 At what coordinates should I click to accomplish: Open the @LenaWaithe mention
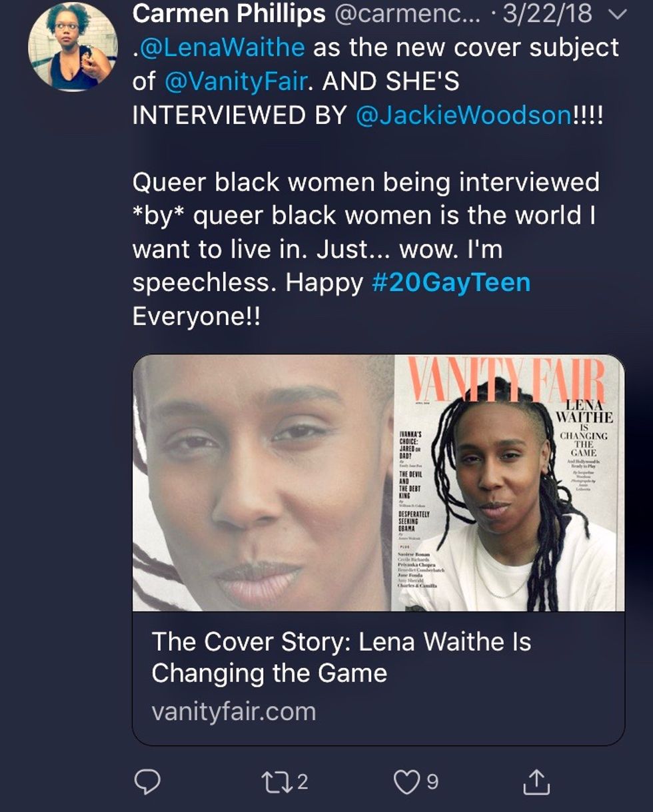click(222, 48)
